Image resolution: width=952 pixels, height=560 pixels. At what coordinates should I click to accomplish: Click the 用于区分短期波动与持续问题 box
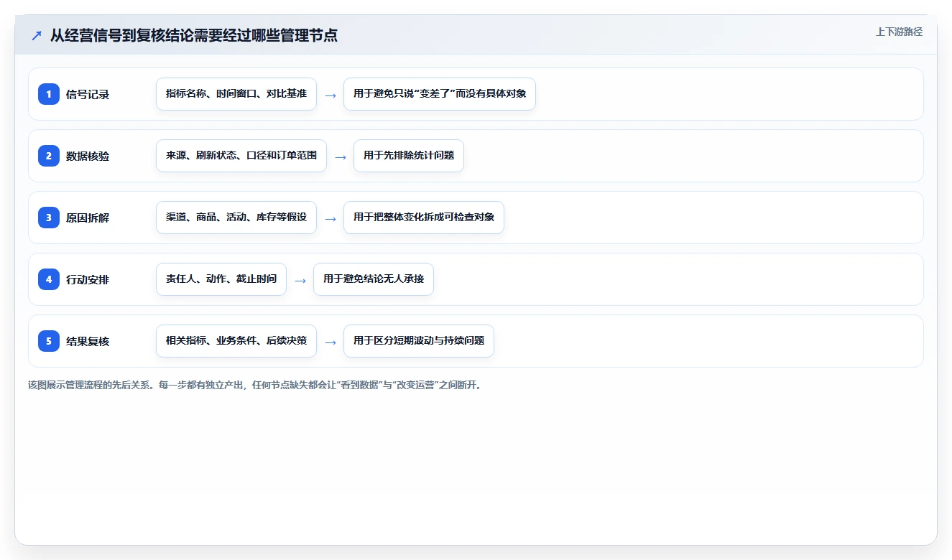[x=419, y=341]
